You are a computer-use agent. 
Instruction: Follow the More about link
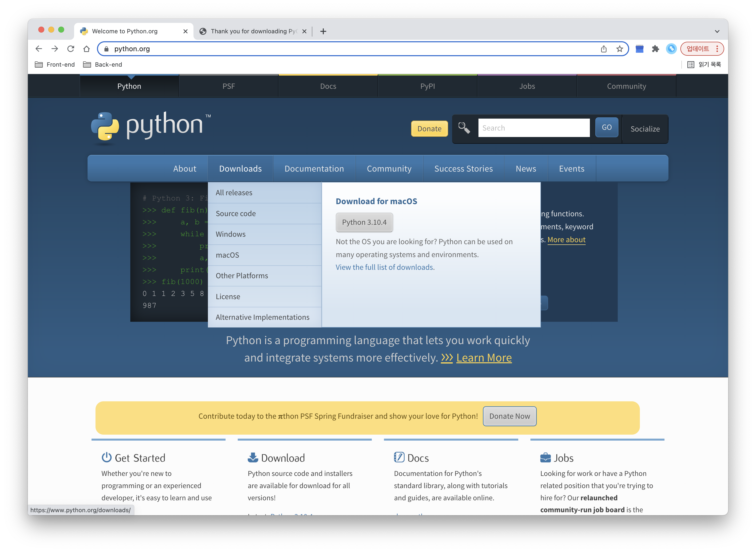(566, 240)
